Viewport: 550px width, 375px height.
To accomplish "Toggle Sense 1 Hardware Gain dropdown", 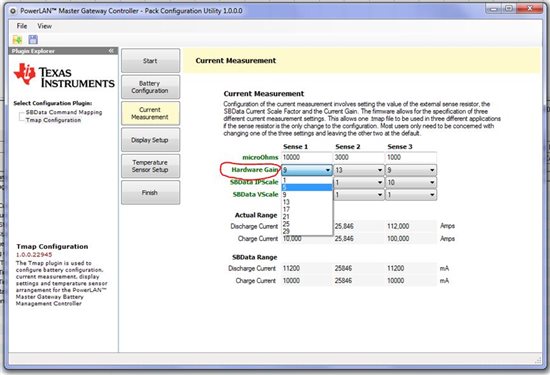I will [x=307, y=170].
